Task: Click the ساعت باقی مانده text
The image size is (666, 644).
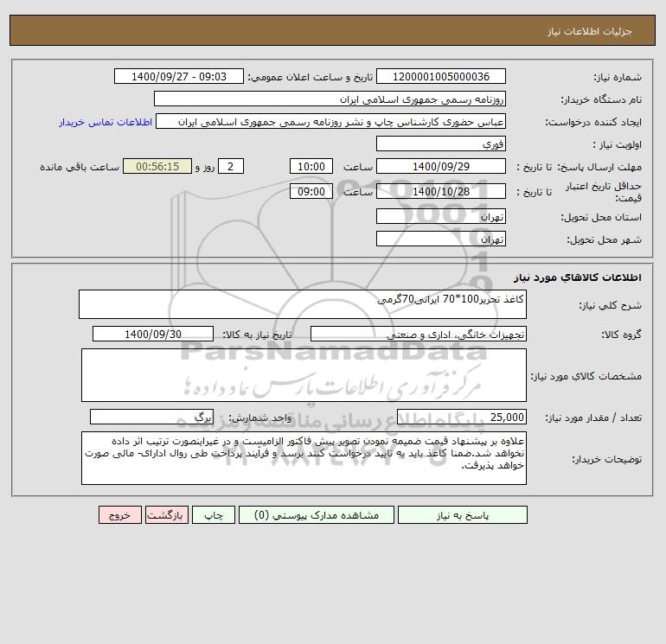Action: point(80,167)
